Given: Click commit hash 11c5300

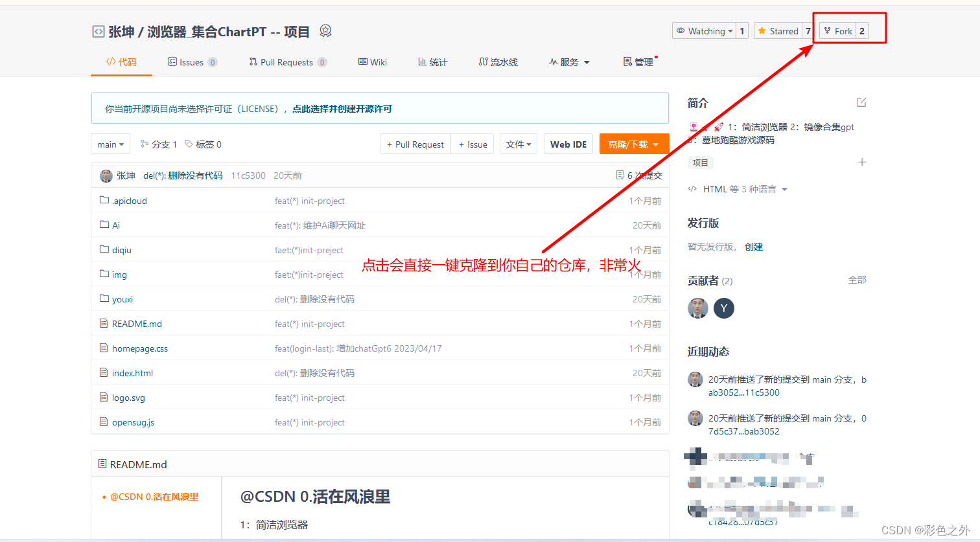Looking at the screenshot, I should pos(248,175).
